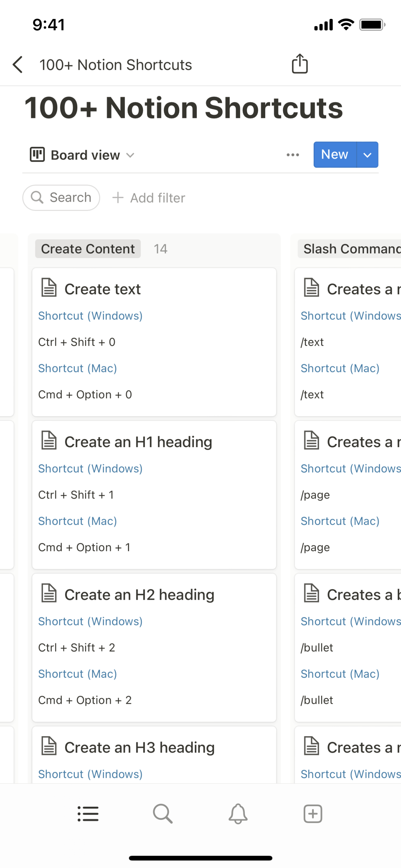Screen dimensions: 401x868
Task: Open the dropdown arrow next to New
Action: [367, 155]
